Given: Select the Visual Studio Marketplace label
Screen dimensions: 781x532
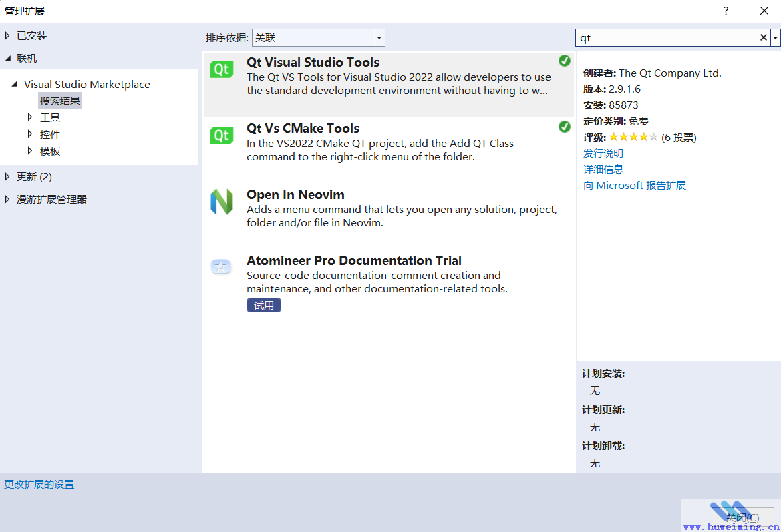Looking at the screenshot, I should point(87,85).
